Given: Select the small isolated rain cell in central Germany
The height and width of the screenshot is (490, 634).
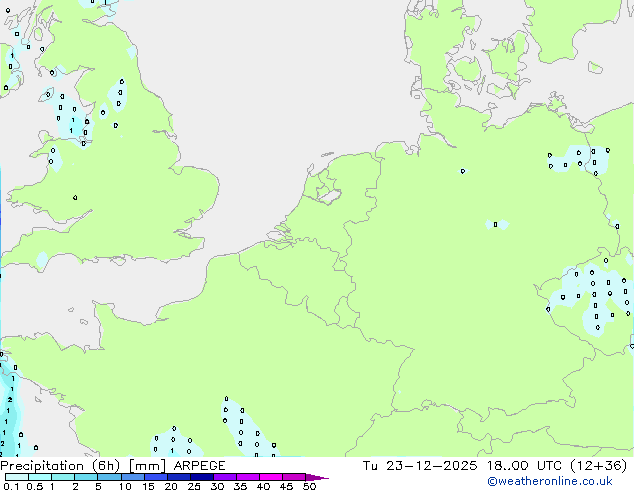Looking at the screenshot, I should click(496, 224).
